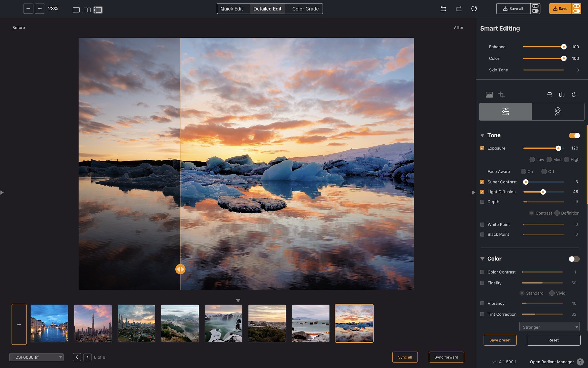Click the rotate icon in tools row

pyautogui.click(x=574, y=95)
